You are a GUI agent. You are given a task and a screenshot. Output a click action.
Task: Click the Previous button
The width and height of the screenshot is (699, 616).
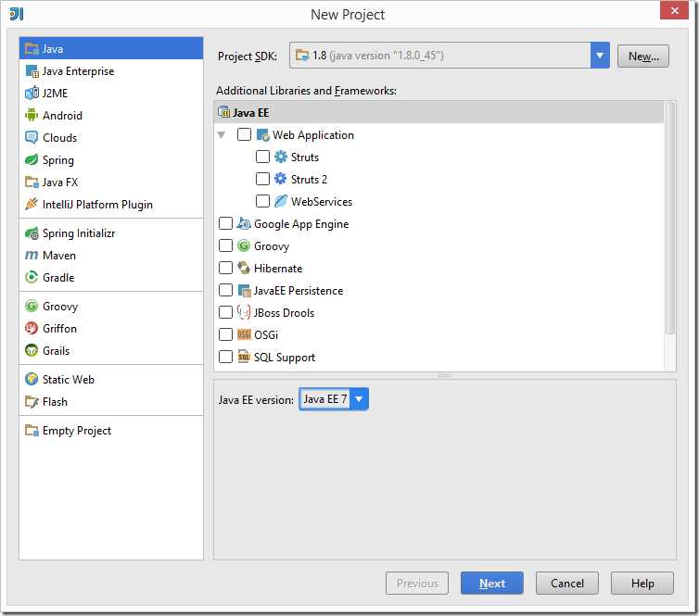click(417, 583)
